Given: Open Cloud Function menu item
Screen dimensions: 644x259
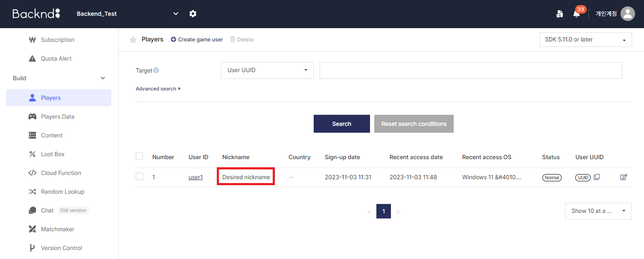Looking at the screenshot, I should [x=61, y=173].
